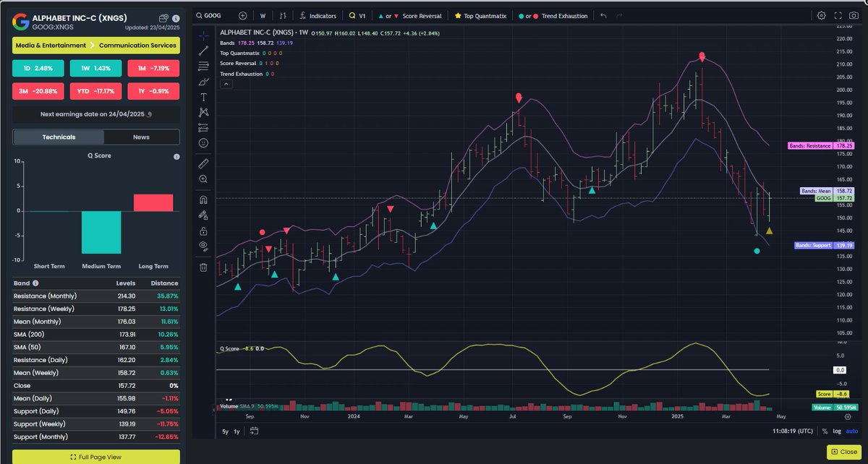Click the Bands: Support 139.19 price label
This screenshot has height=464, width=868.
click(825, 245)
